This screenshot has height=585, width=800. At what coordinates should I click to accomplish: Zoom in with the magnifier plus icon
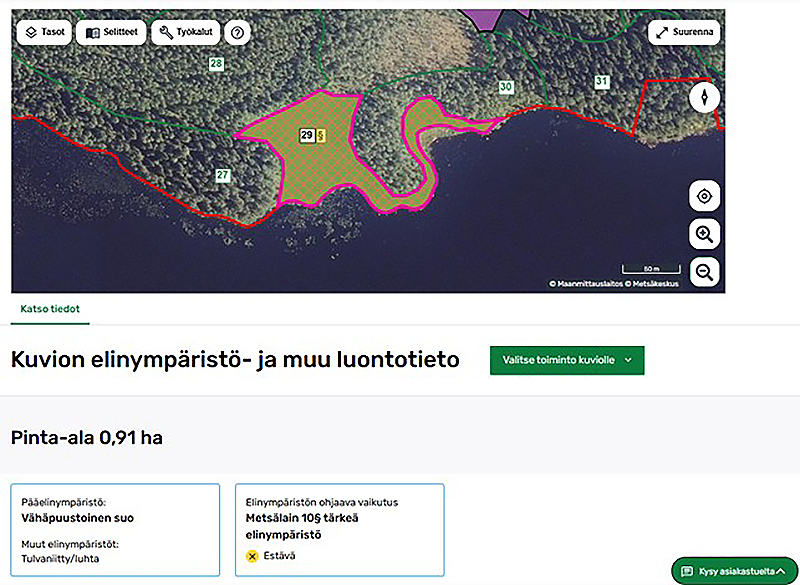[704, 233]
